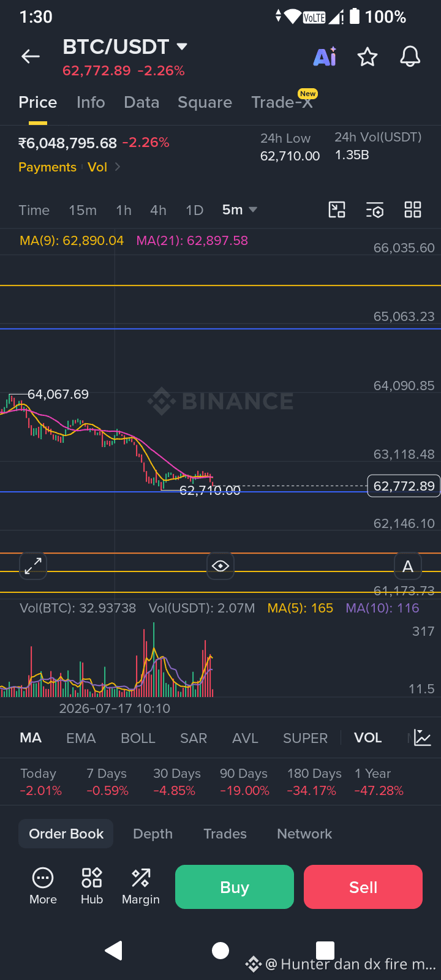Tap the 180 Days -34.17% performance

(x=314, y=782)
